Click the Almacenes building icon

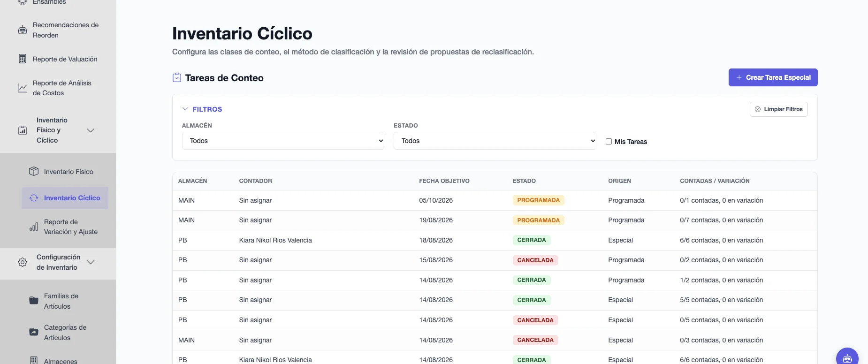[x=34, y=360]
